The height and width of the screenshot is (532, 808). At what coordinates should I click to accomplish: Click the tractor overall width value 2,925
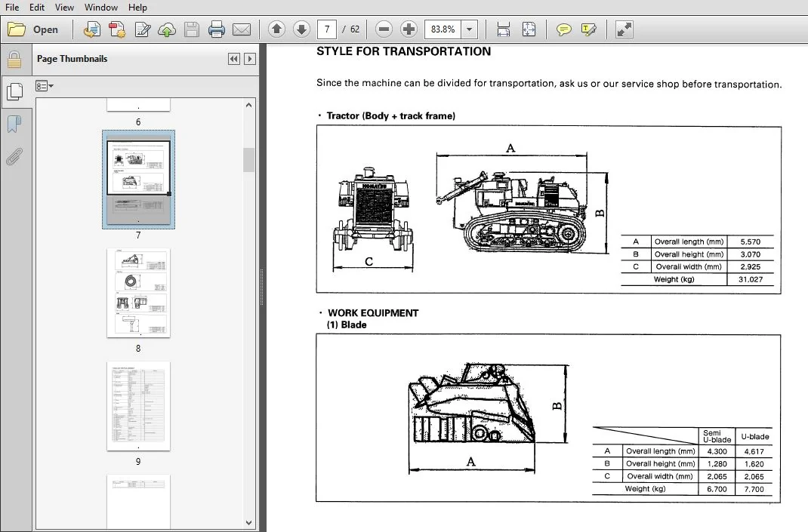[751, 267]
